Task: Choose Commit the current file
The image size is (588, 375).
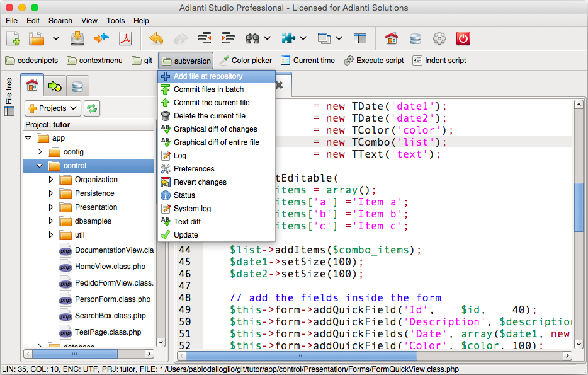Action: click(x=217, y=103)
